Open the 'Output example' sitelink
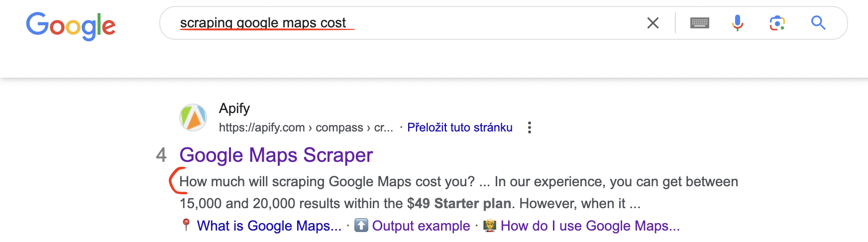This screenshot has height=242, width=868. pos(421,226)
